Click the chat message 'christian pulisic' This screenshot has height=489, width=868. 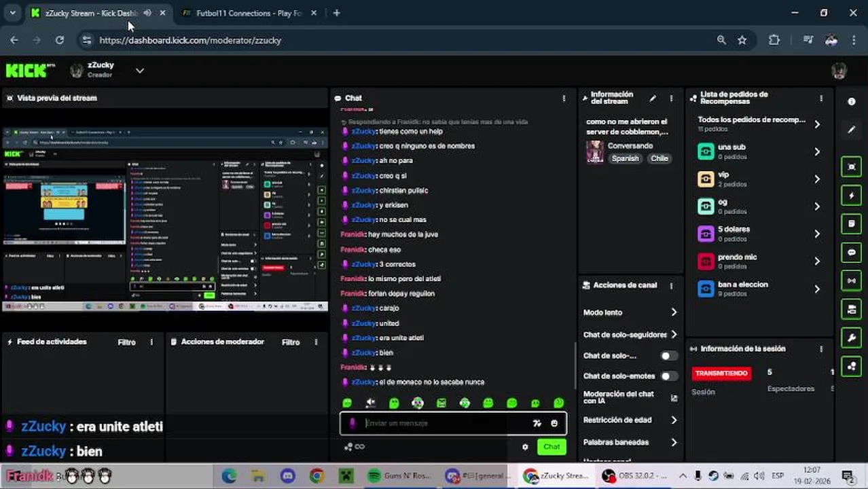391,190
